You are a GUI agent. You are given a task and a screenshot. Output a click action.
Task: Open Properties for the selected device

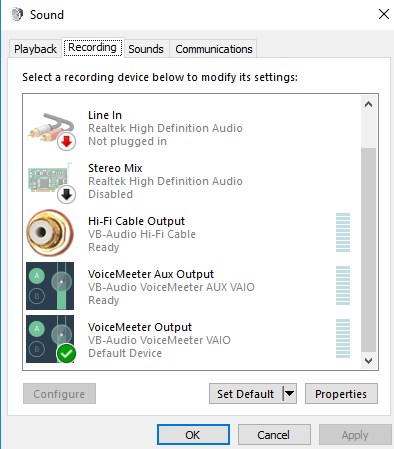341,394
